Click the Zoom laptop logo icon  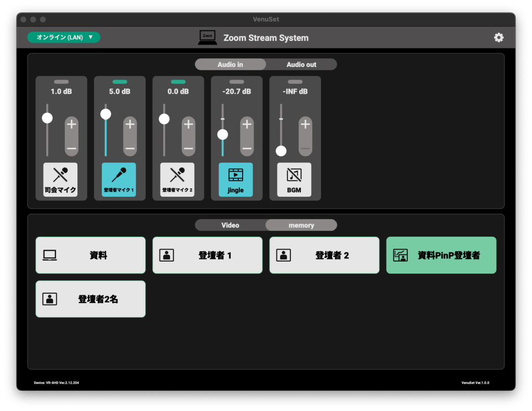click(208, 37)
